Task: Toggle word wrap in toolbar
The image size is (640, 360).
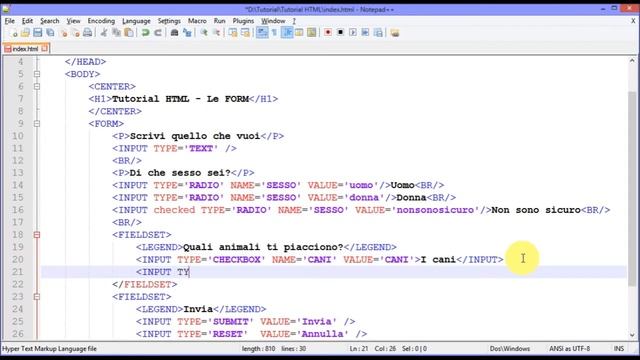Action: 262,33
